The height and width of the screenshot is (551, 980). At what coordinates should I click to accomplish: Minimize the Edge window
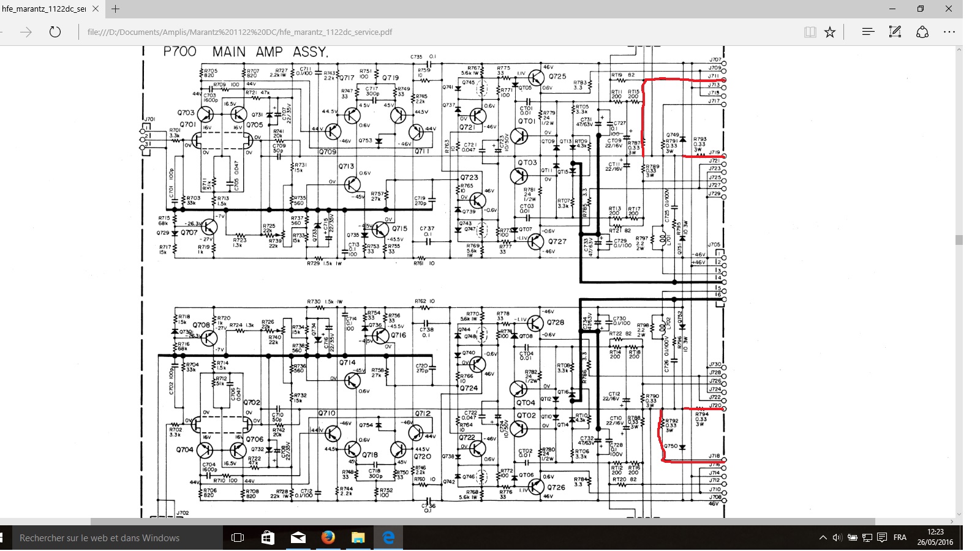[892, 9]
